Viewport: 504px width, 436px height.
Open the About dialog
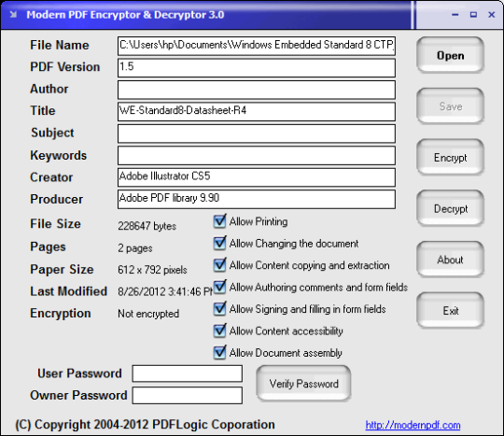tap(450, 260)
